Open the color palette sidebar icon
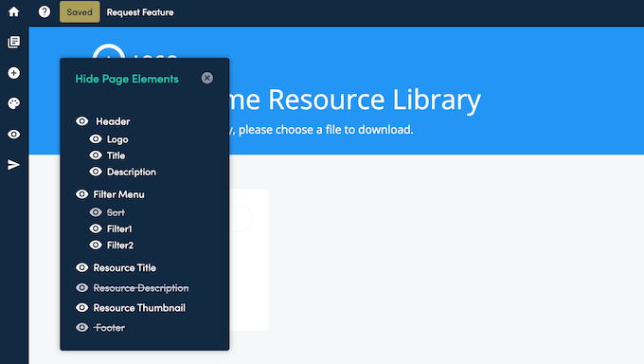644x364 pixels. click(13, 103)
